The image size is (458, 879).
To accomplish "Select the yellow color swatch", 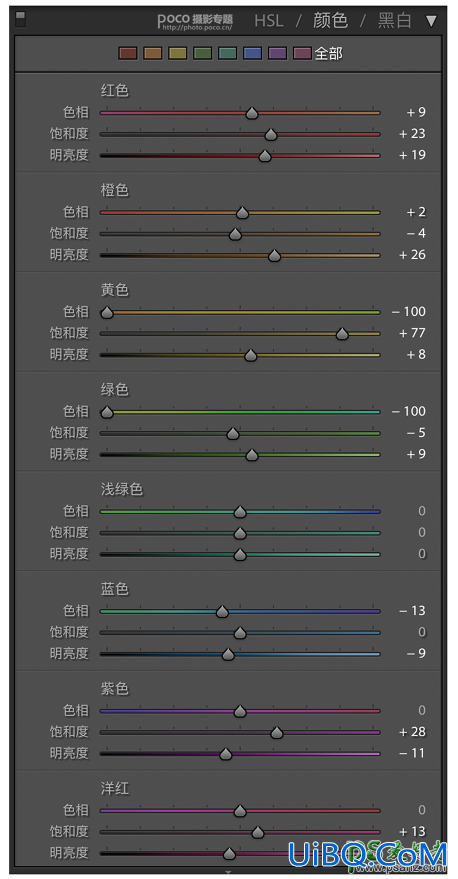I will 178,53.
